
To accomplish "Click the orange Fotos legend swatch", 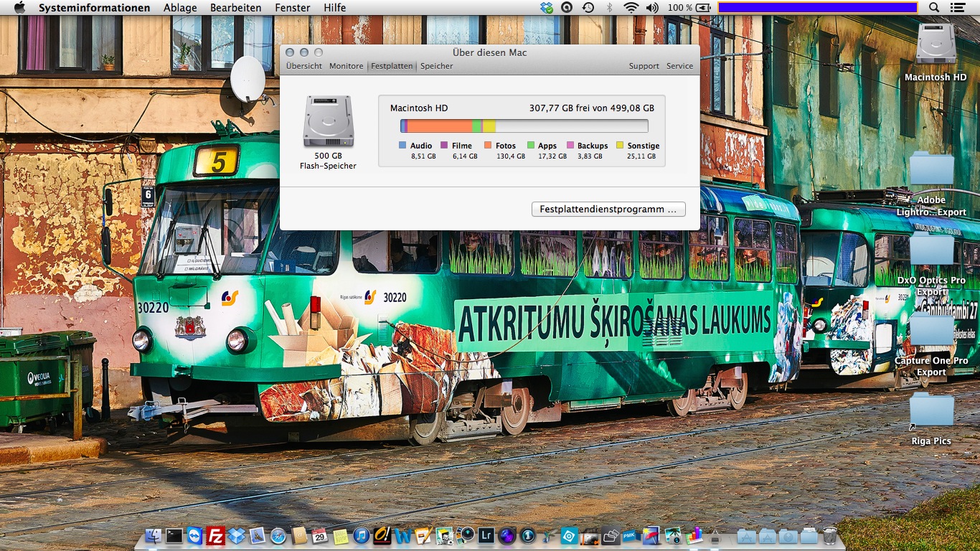I will tap(488, 146).
